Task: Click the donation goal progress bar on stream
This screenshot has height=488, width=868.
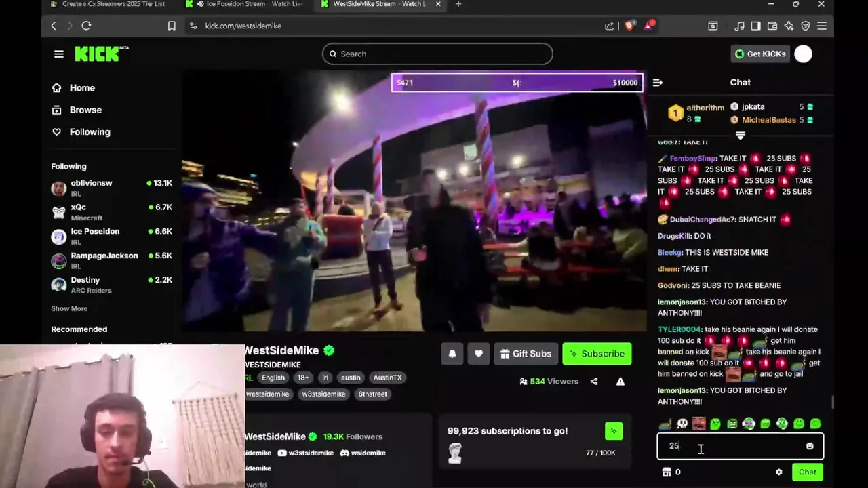Action: click(x=517, y=83)
